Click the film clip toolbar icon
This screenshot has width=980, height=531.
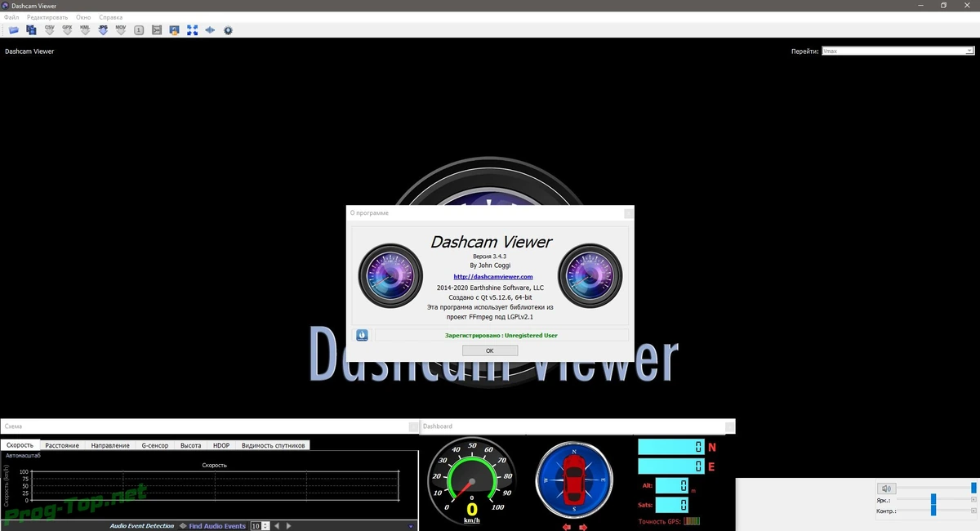coord(157,30)
